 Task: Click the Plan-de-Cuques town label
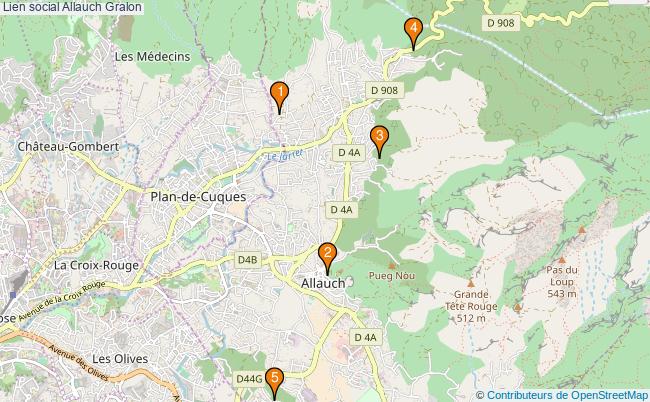tap(198, 197)
